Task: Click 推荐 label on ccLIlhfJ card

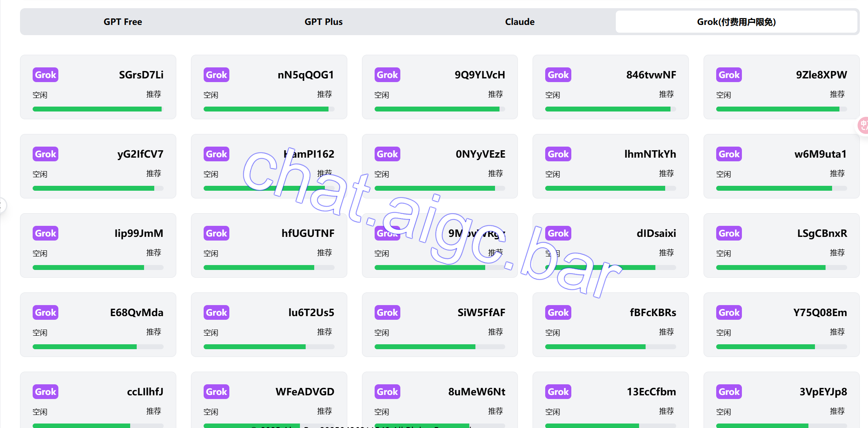Action: (x=154, y=411)
